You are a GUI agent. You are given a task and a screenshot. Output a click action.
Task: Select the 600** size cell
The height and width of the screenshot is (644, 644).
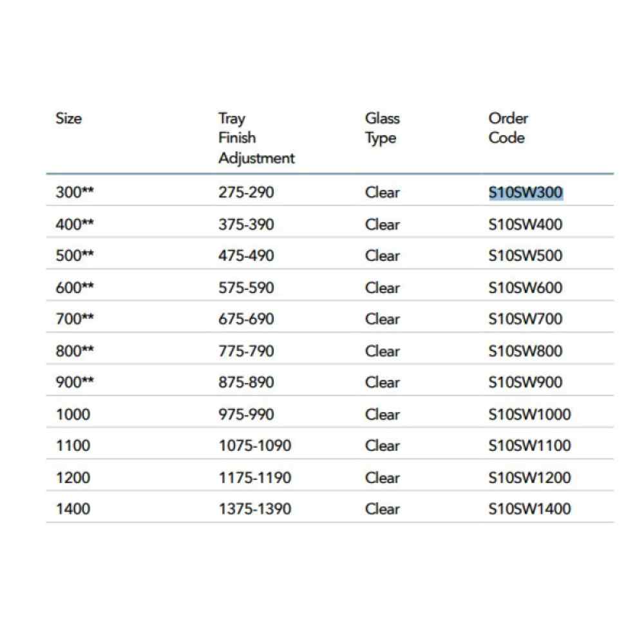click(75, 287)
